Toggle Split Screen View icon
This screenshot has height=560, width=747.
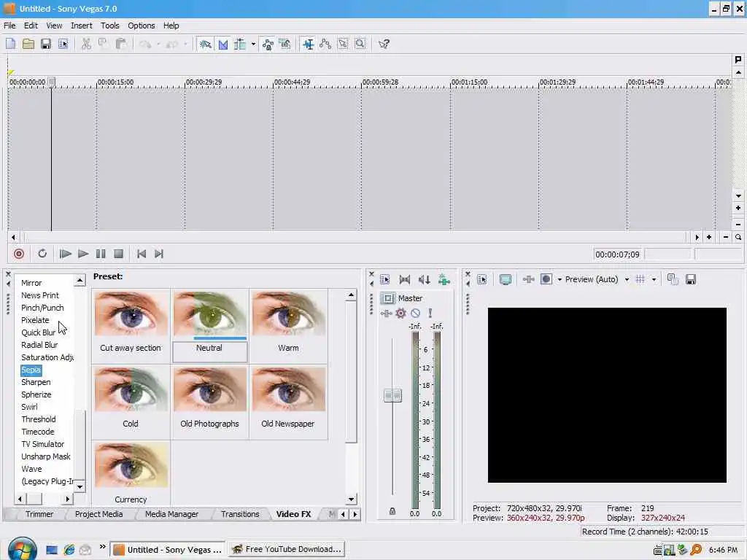point(546,279)
